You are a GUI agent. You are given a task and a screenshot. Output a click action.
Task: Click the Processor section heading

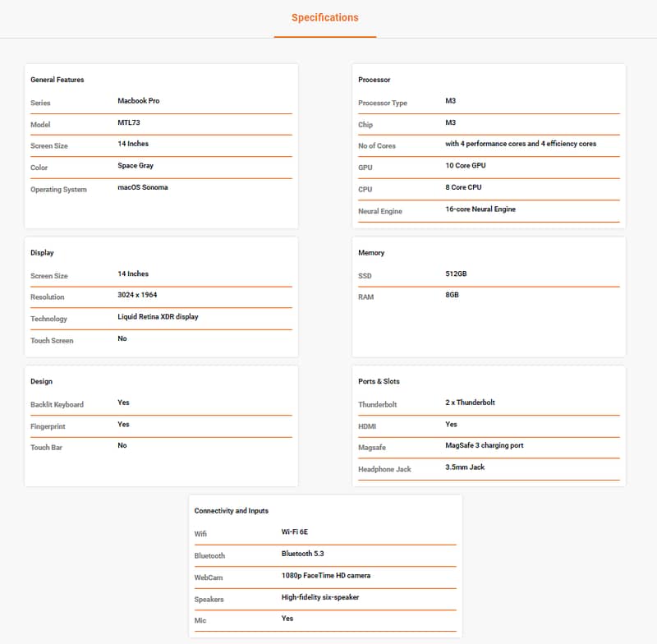tap(374, 80)
